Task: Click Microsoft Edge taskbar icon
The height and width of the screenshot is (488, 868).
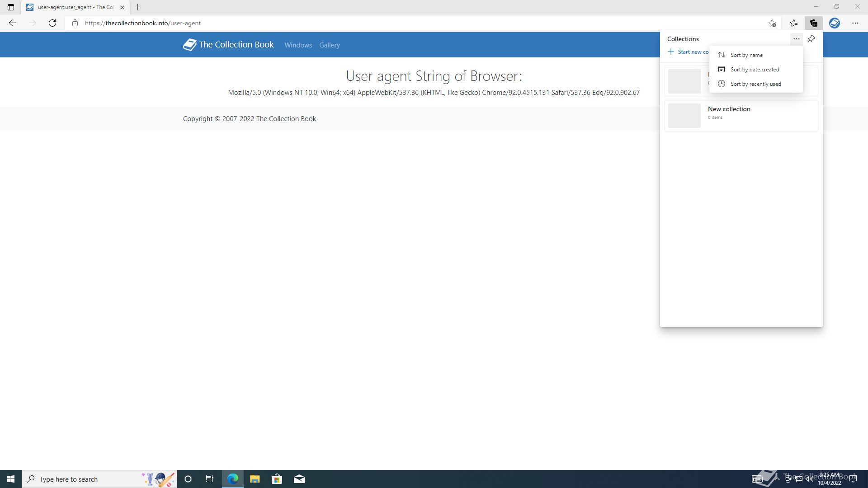Action: [233, 479]
